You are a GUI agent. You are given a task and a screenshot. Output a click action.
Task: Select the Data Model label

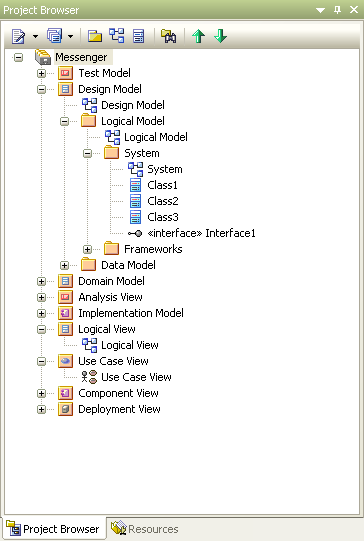point(128,265)
